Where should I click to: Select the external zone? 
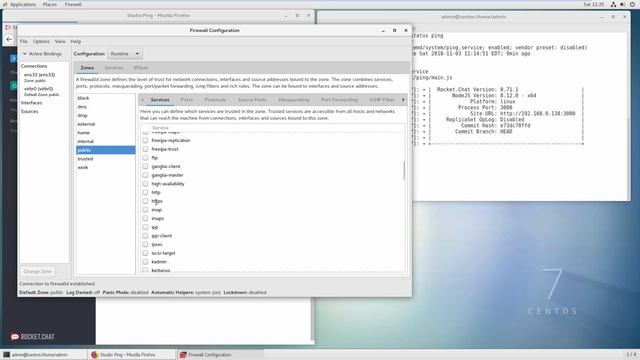(105, 124)
